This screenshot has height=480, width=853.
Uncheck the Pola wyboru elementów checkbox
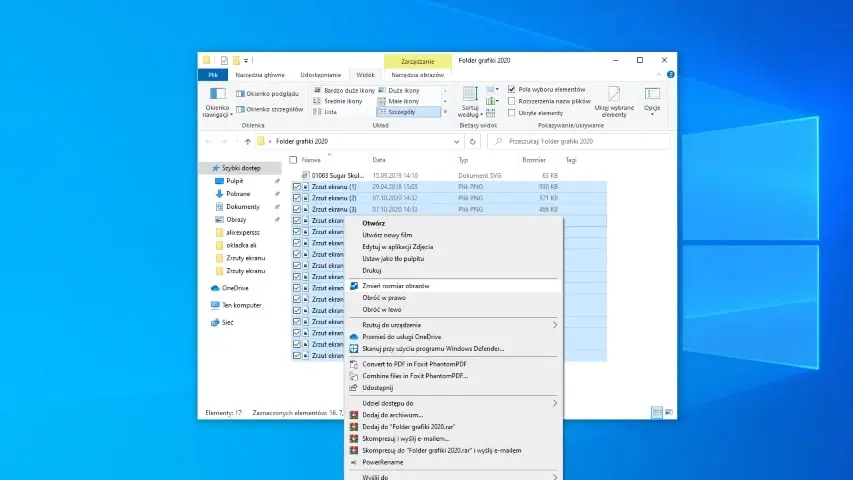tap(512, 89)
